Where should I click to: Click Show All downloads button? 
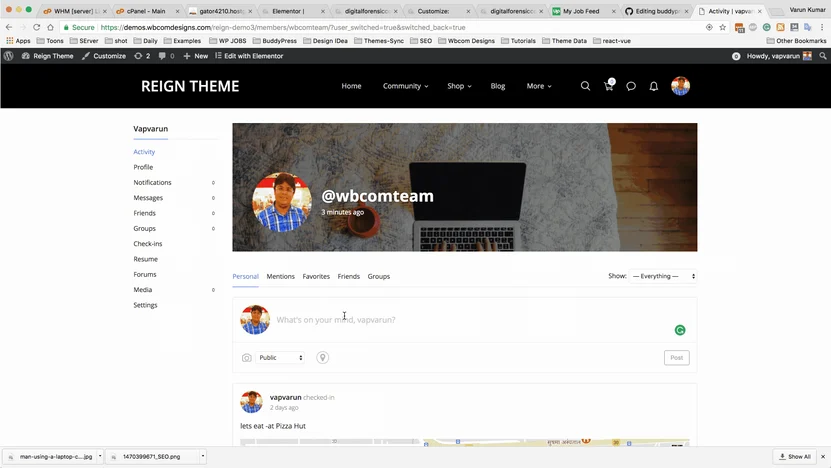point(794,456)
